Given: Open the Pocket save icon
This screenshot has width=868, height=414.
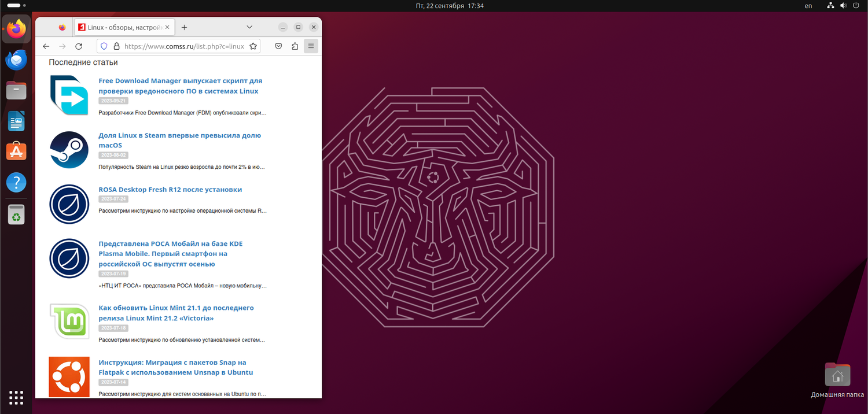Looking at the screenshot, I should point(278,46).
